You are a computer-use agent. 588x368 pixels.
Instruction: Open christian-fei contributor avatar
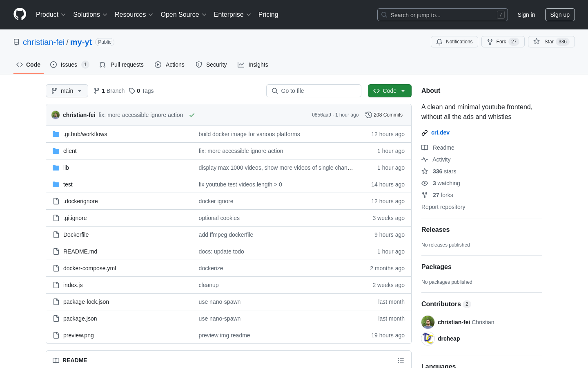tap(428, 322)
